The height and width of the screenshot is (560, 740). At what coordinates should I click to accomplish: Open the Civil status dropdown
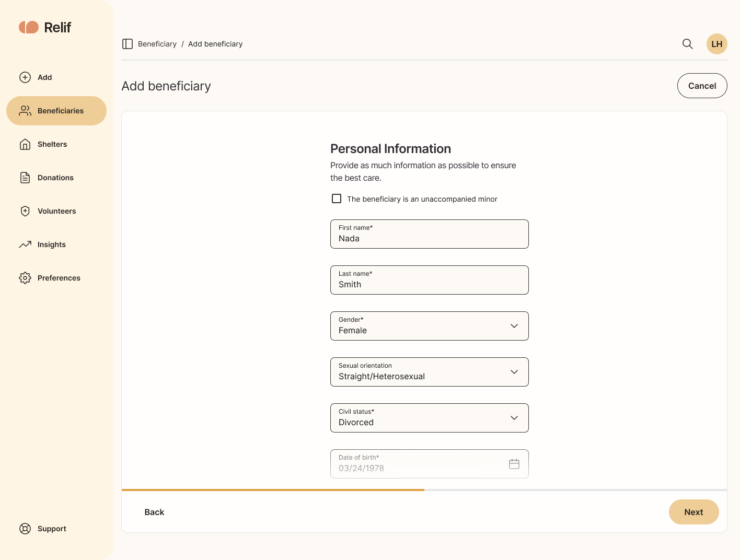click(430, 418)
